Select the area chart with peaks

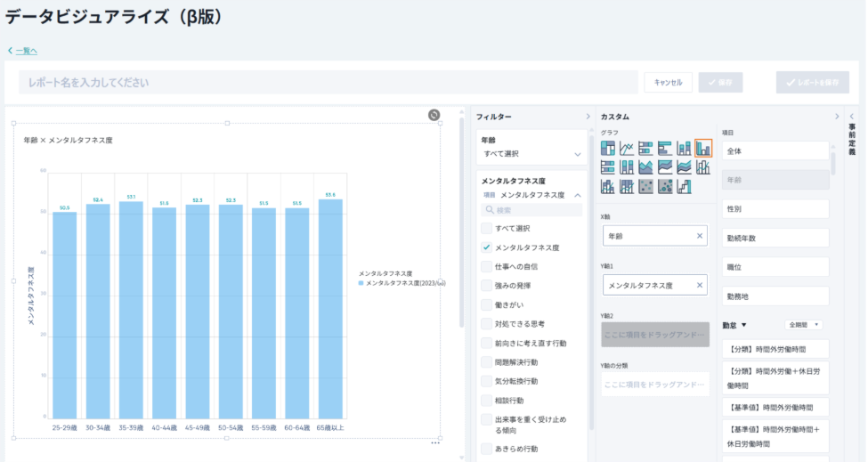tap(645, 167)
